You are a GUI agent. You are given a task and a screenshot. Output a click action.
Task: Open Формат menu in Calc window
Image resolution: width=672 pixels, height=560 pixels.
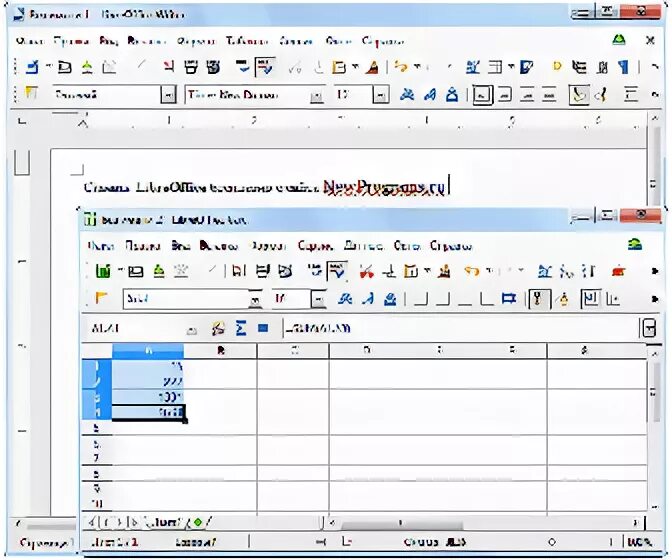click(x=268, y=246)
